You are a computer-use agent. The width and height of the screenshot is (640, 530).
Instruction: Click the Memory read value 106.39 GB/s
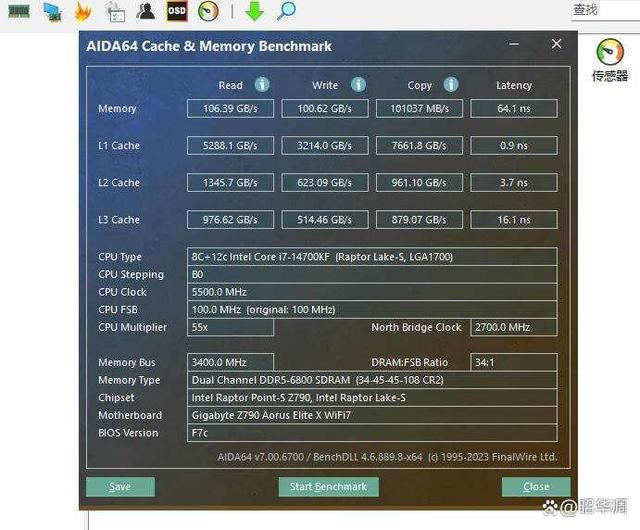point(230,109)
